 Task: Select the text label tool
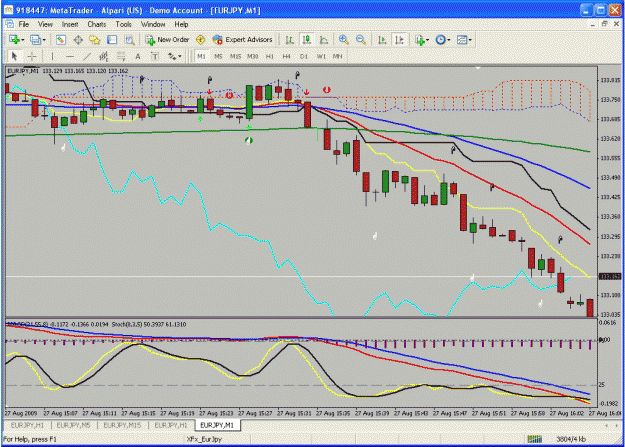[x=155, y=57]
